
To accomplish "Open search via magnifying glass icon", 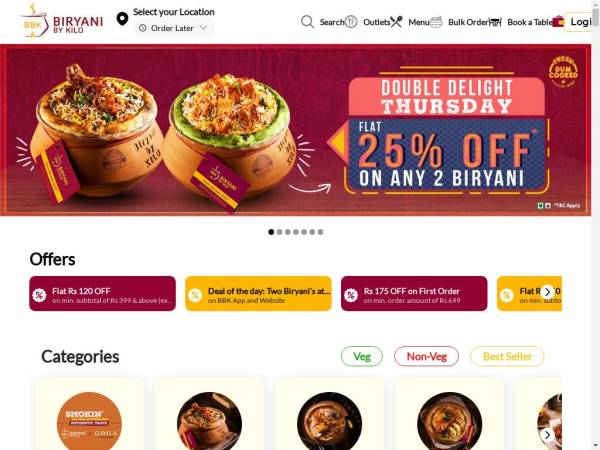I will point(307,22).
